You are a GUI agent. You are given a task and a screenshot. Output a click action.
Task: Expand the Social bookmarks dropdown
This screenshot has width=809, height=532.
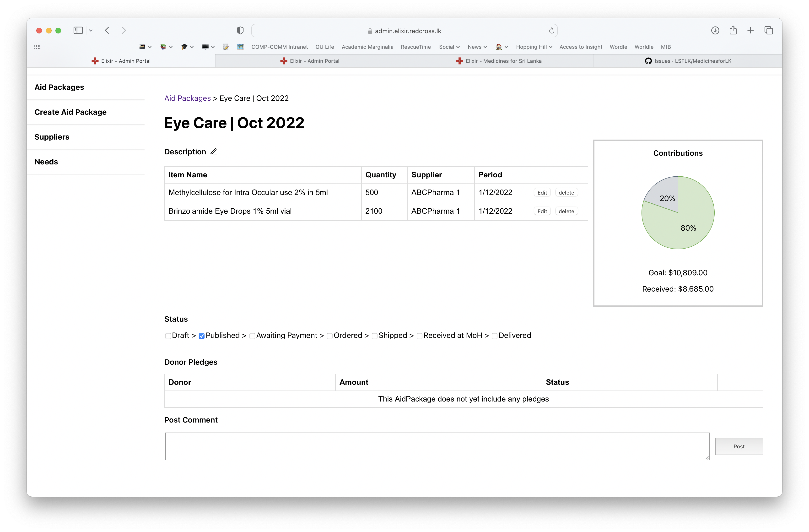point(449,47)
